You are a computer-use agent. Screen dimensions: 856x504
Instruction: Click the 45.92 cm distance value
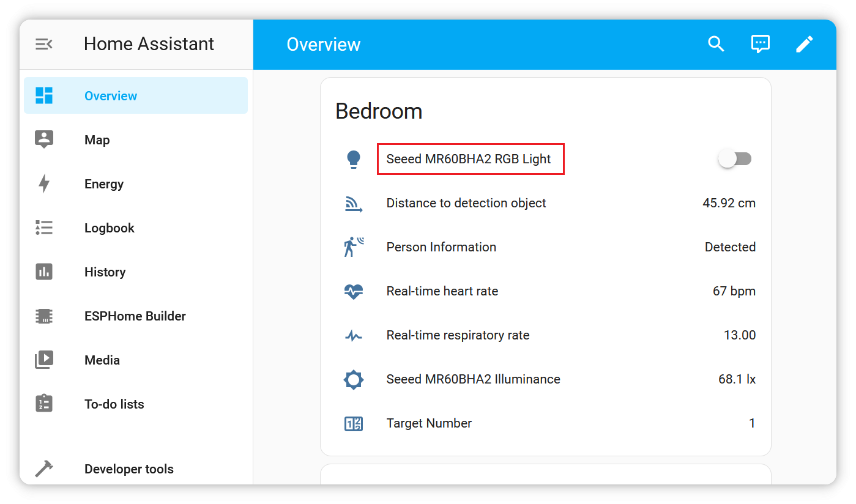pos(729,203)
